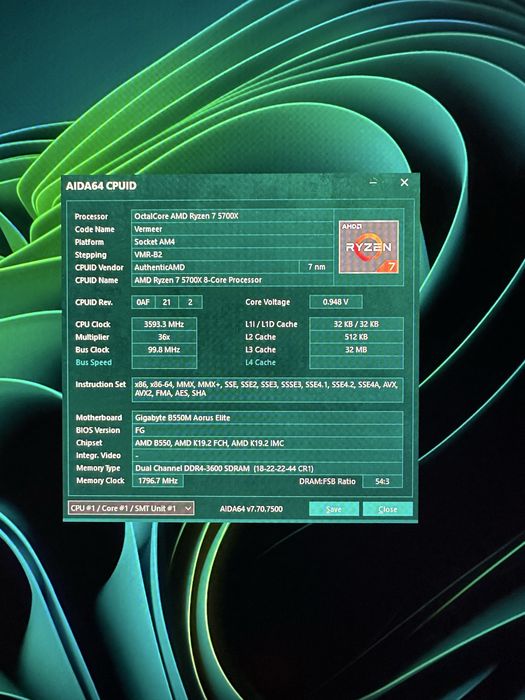Screen dimensions: 525x700
Task: Click the DRAM:FSB Ratio value 54:3
Action: tap(382, 481)
